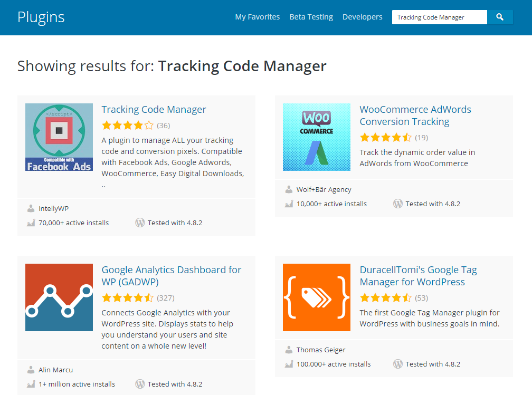532x395 pixels.
Task: Click the installs chart icon beside 100,000+ active installs
Action: (x=289, y=364)
